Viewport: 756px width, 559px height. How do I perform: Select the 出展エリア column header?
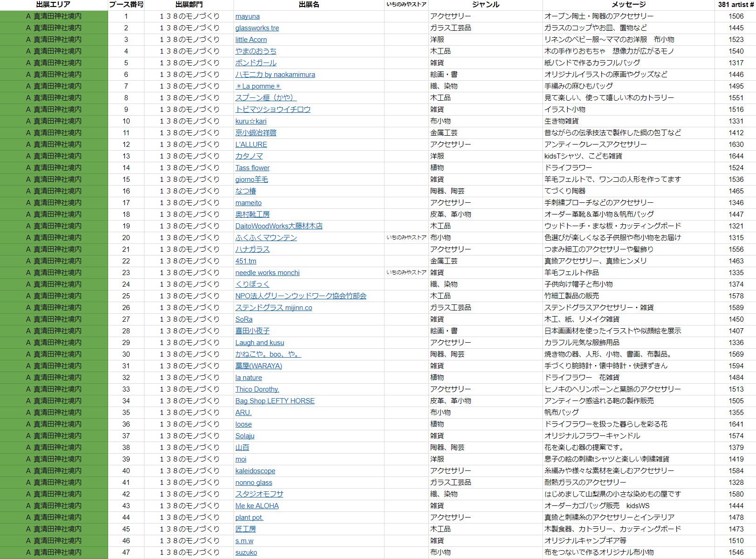click(x=54, y=5)
